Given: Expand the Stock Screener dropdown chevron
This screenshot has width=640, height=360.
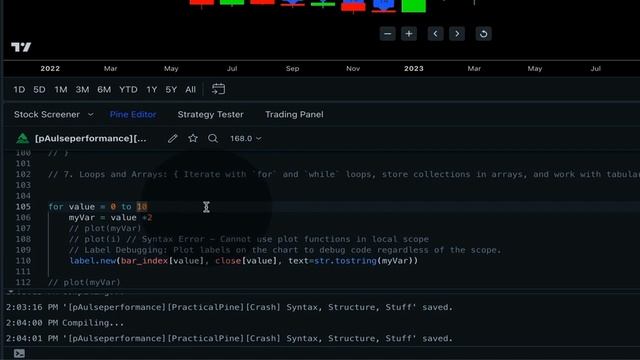Looking at the screenshot, I should coord(91,115).
